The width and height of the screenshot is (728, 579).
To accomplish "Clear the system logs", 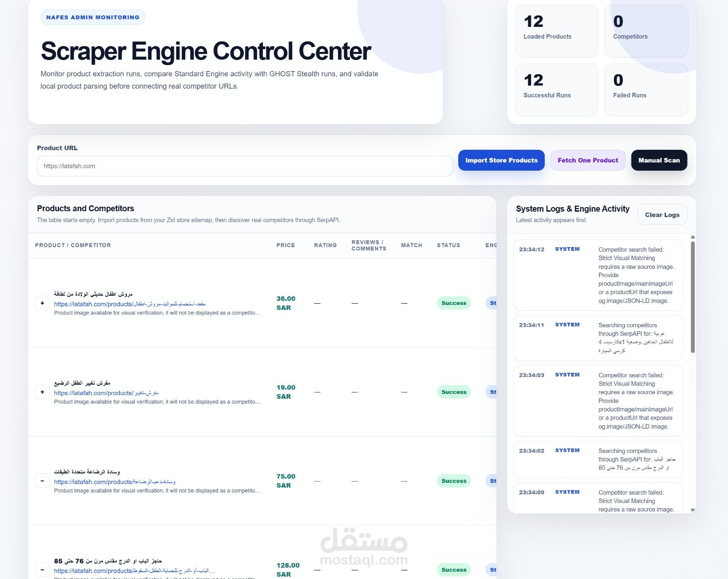I will tap(662, 215).
